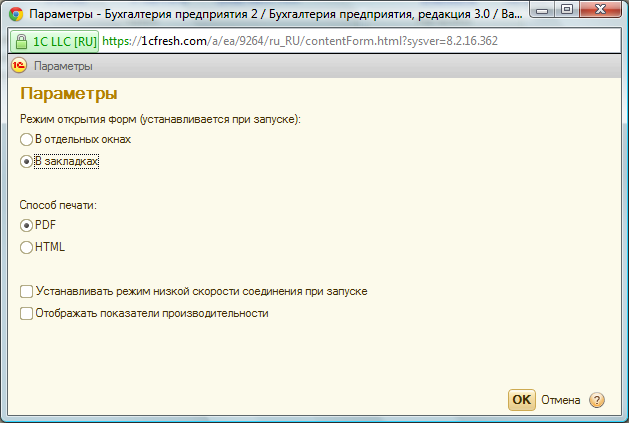Maximize the Параметры window

[567, 10]
